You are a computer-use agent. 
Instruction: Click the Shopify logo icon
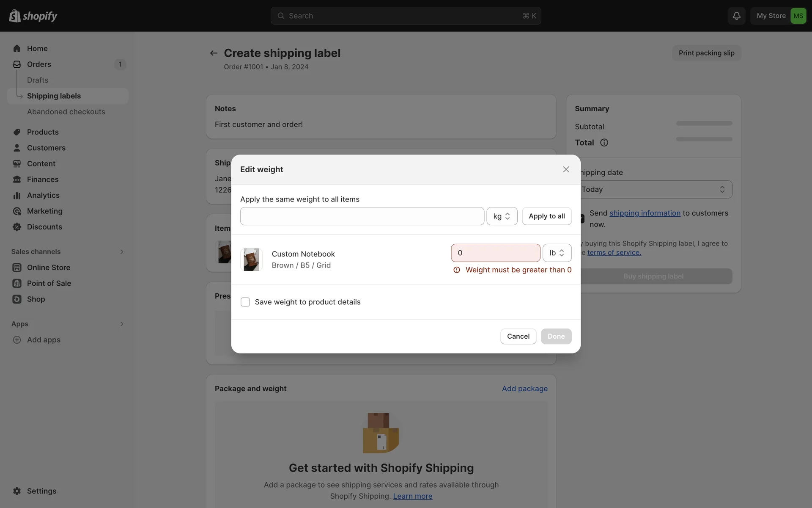click(x=15, y=16)
